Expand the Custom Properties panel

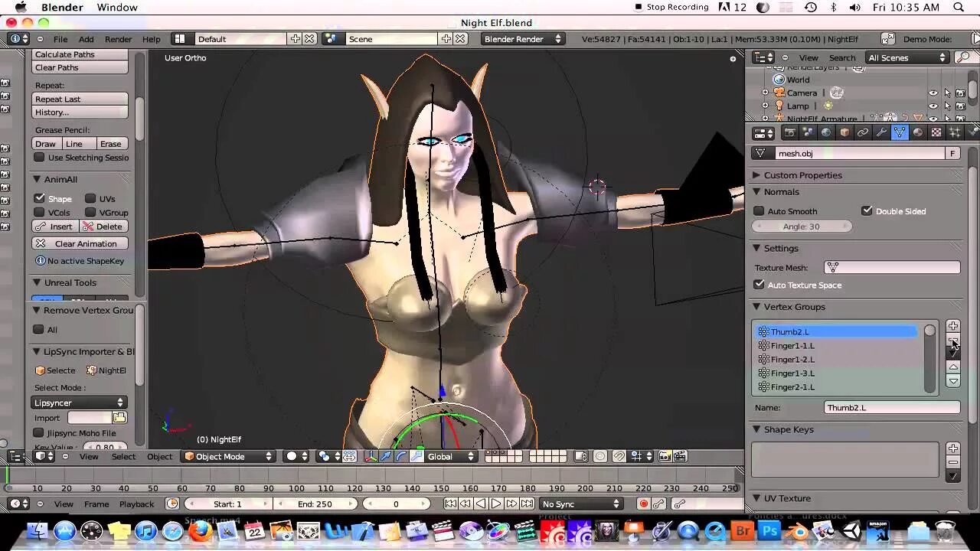coord(756,175)
